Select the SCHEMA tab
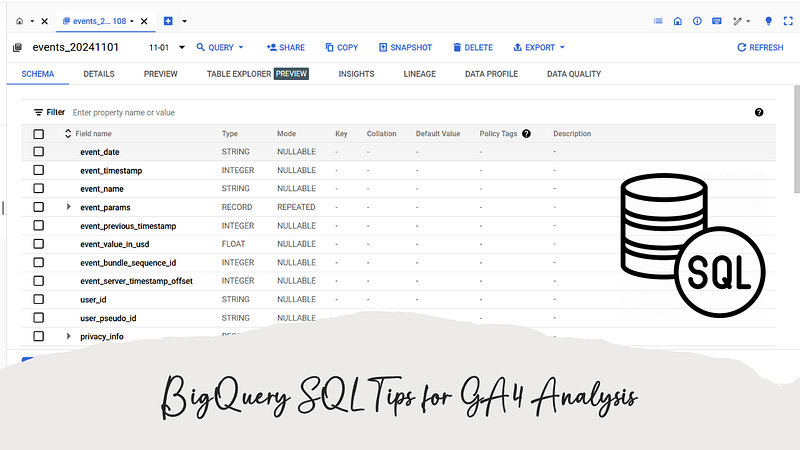The height and width of the screenshot is (450, 800). [x=38, y=74]
